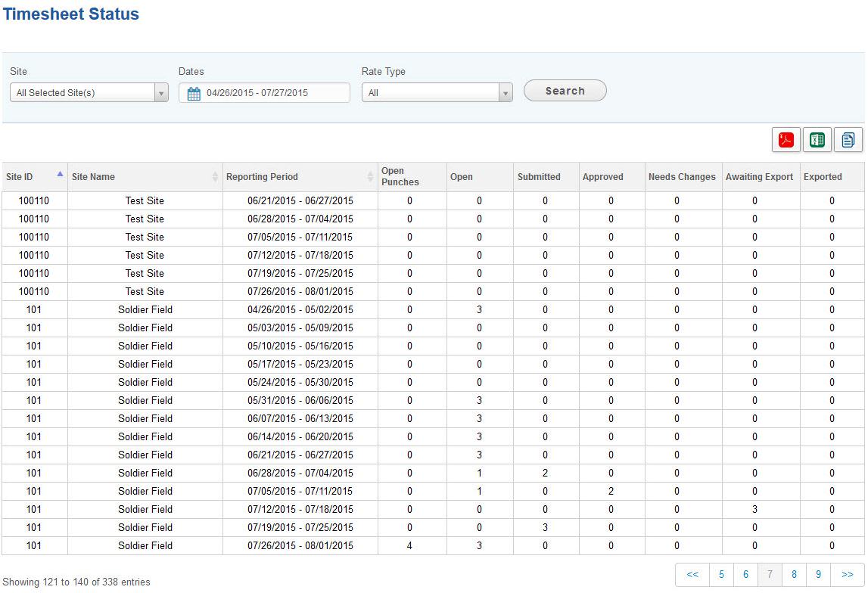Click the Rate Type 'All' combo box
The image size is (868, 593).
tap(437, 93)
